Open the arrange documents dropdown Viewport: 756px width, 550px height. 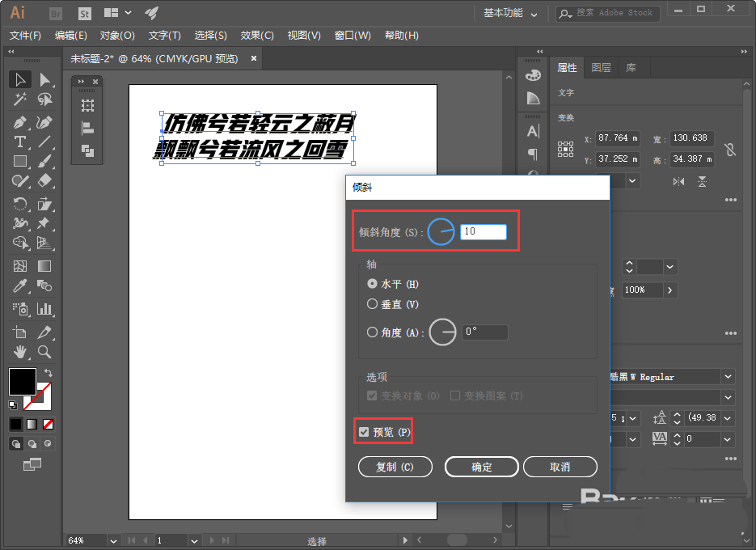[x=117, y=13]
